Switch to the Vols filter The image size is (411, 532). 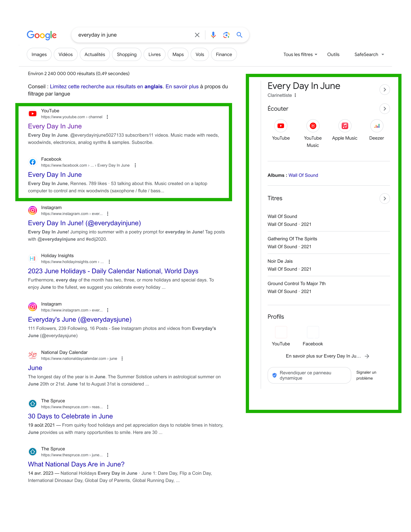coord(200,54)
